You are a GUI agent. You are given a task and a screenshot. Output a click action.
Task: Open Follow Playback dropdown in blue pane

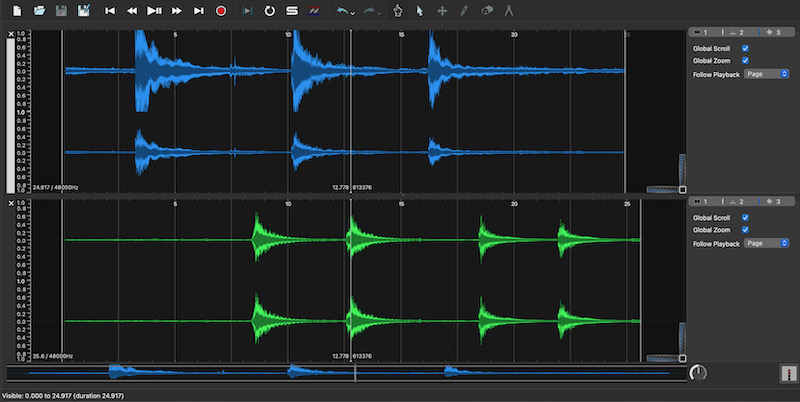coord(766,74)
